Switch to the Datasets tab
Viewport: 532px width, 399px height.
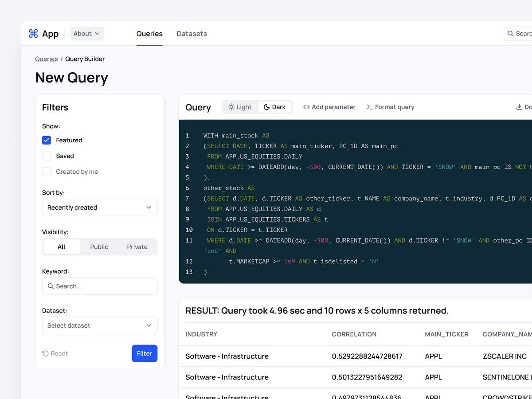pyautogui.click(x=192, y=34)
